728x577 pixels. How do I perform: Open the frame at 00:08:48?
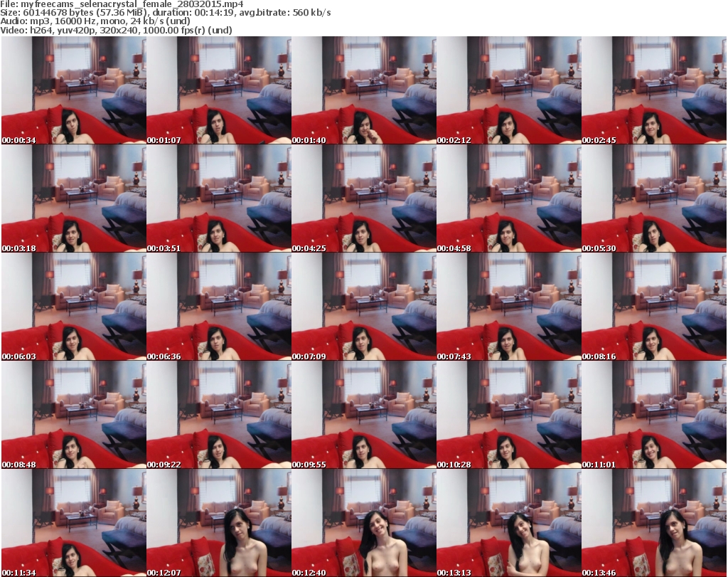pos(74,415)
